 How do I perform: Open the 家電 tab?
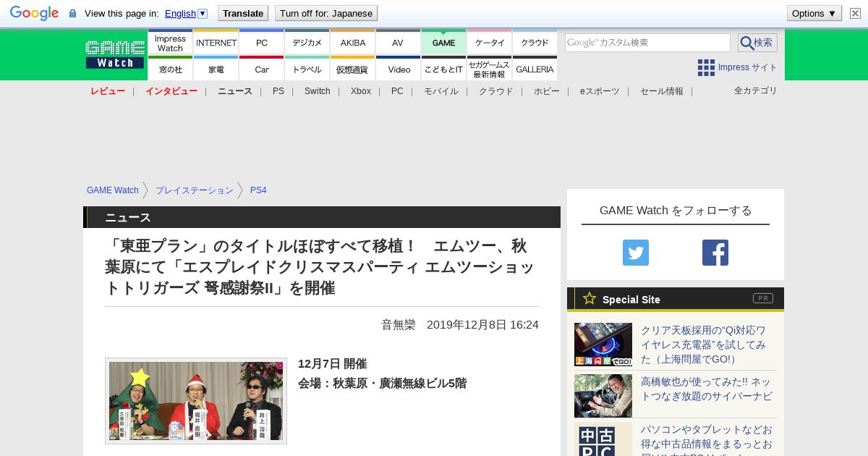pyautogui.click(x=216, y=69)
